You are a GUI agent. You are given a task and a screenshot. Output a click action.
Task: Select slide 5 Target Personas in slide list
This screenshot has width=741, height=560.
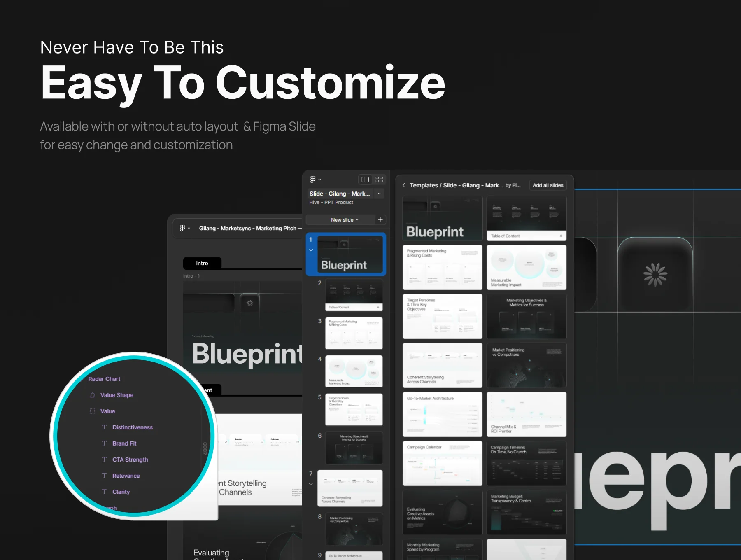(x=354, y=409)
